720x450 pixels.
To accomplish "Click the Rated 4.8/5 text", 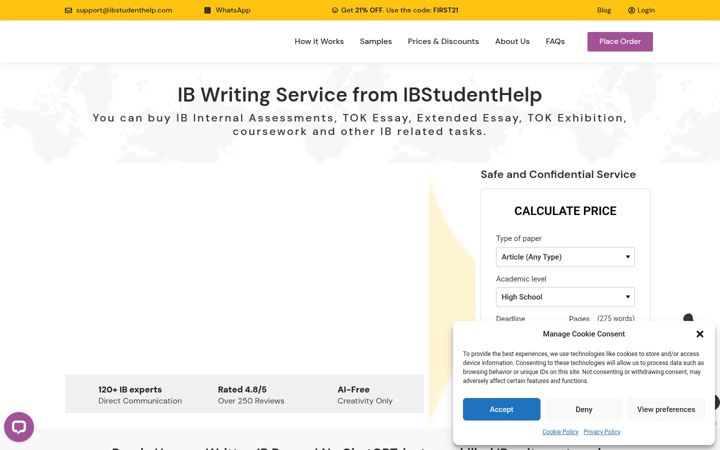I will (242, 389).
